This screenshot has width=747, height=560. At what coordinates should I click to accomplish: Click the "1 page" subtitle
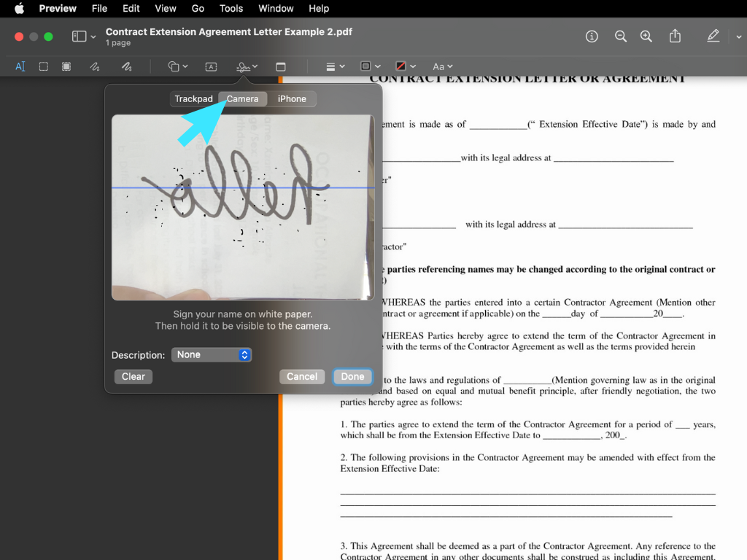point(118,43)
